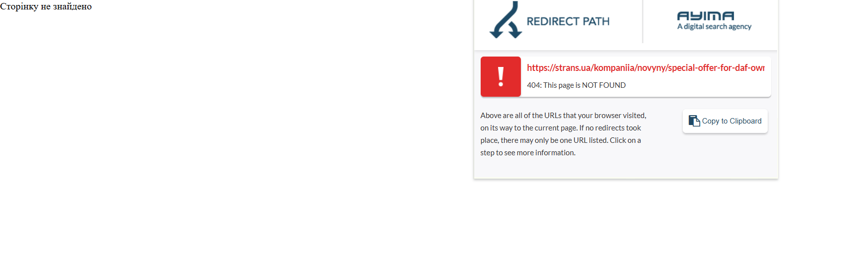
Task: Click the 'NOT FOUND' words in the status
Action: point(604,85)
